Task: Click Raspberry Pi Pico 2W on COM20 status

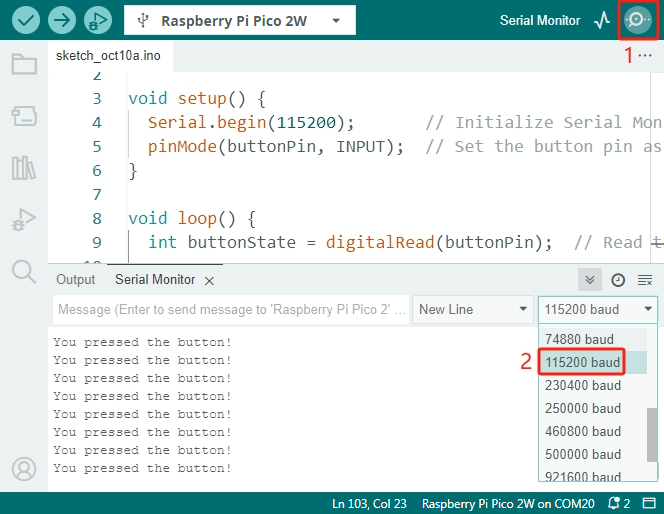Action: point(508,503)
